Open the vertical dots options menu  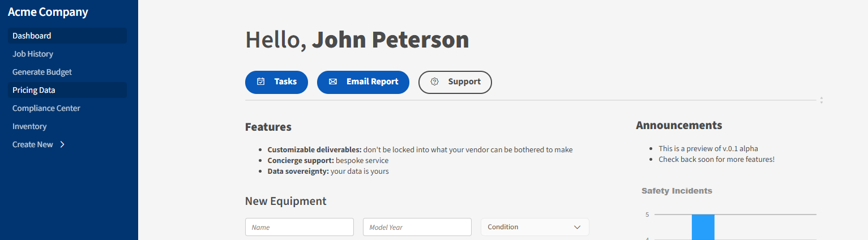point(821,100)
